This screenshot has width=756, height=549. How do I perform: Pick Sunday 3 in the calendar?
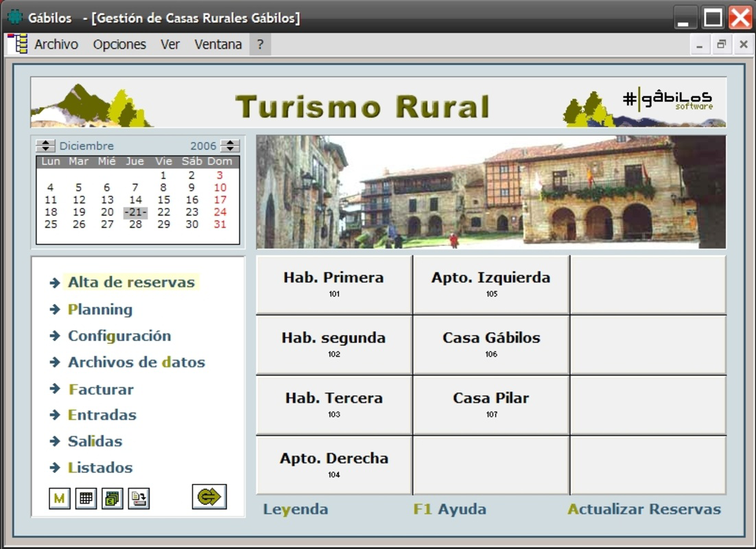pos(220,175)
